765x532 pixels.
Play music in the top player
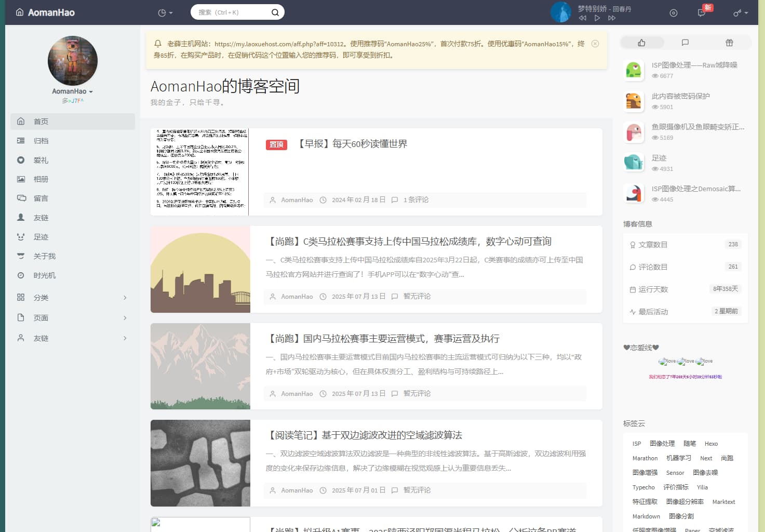tap(597, 17)
